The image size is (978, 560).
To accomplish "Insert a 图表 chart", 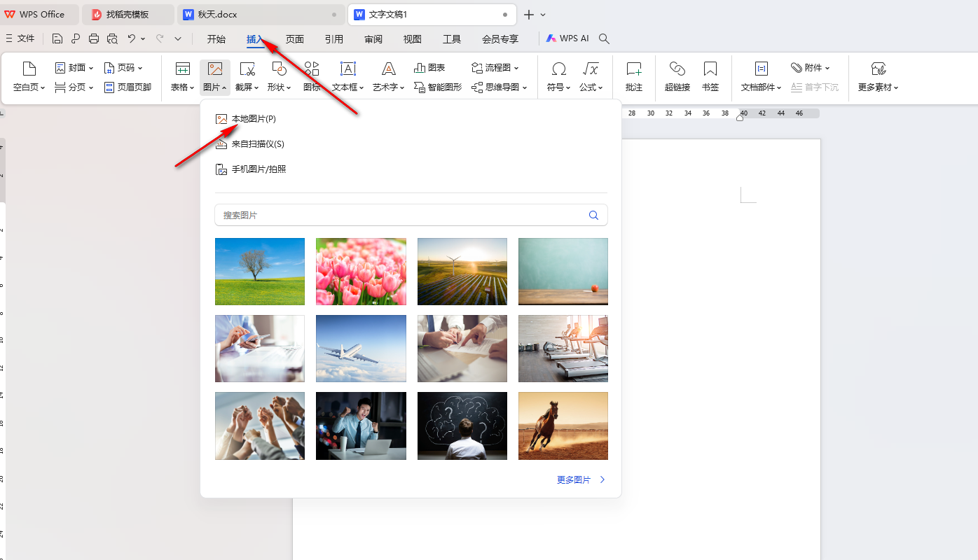I will 429,66.
